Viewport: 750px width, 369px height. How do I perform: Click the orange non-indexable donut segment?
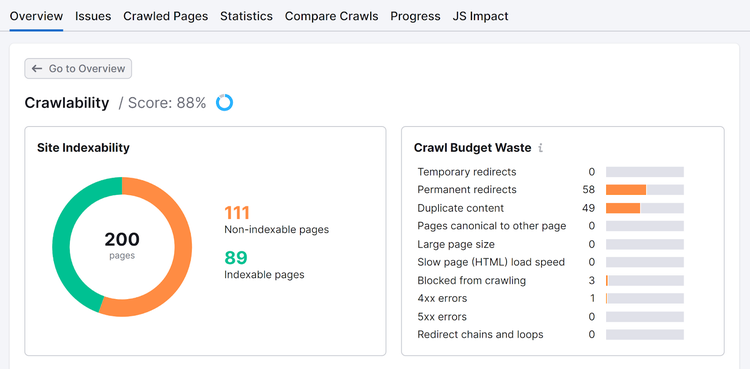[182, 246]
